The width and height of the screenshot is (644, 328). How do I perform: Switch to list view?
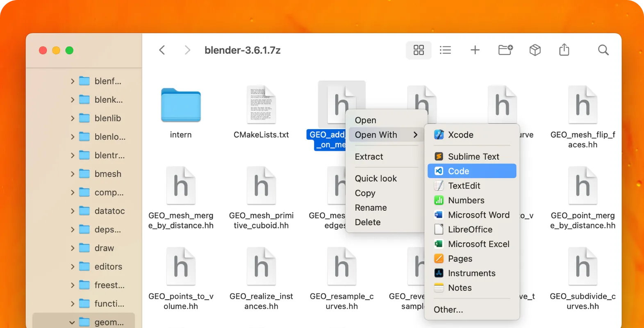pos(445,50)
